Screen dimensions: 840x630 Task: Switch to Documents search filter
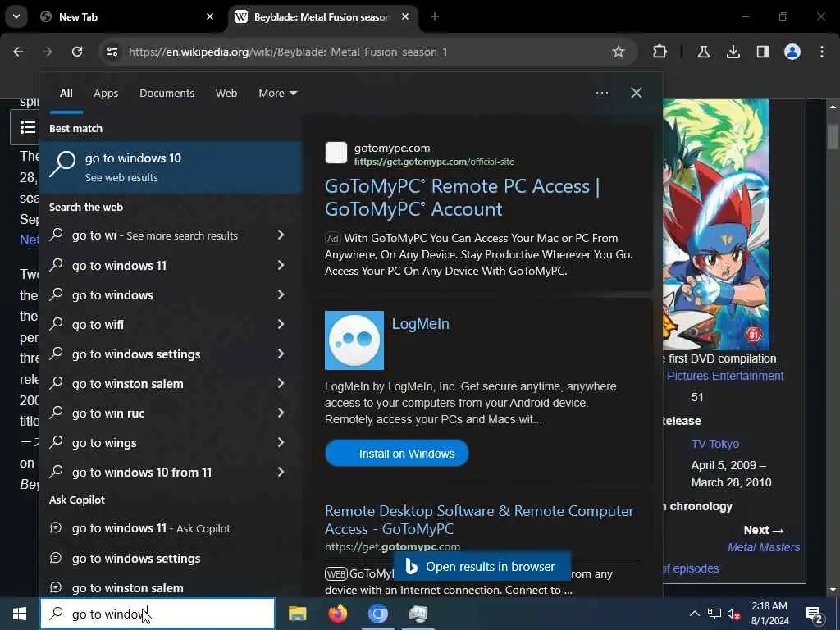[x=167, y=94]
